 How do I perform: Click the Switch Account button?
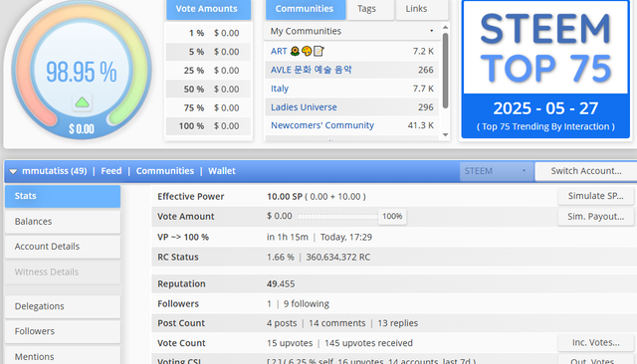click(x=586, y=171)
